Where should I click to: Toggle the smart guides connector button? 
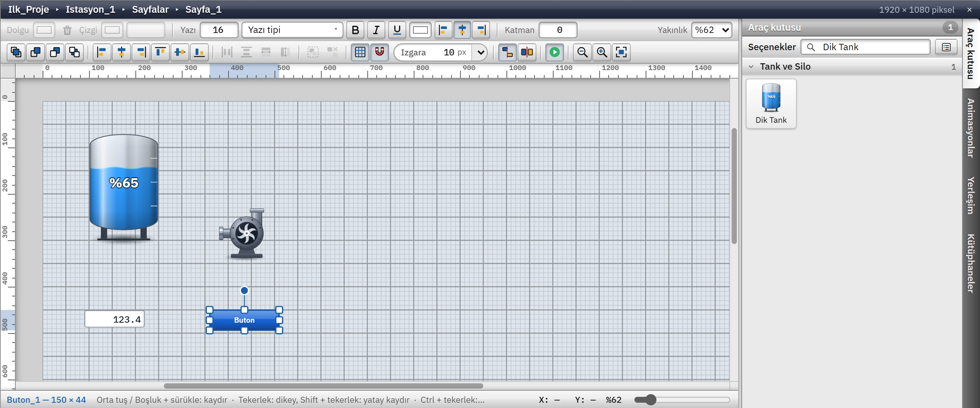[508, 52]
